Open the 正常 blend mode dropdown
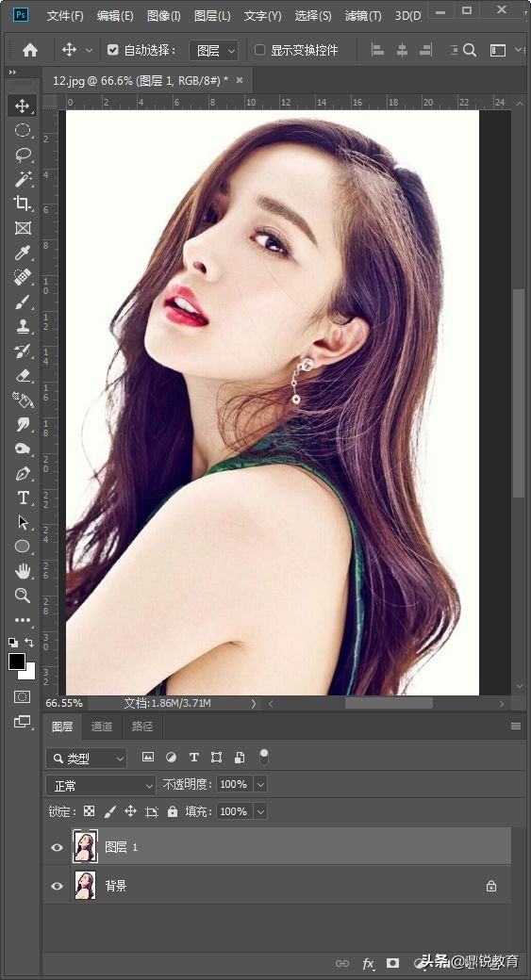Viewport: 531px width, 980px height. coord(101,786)
